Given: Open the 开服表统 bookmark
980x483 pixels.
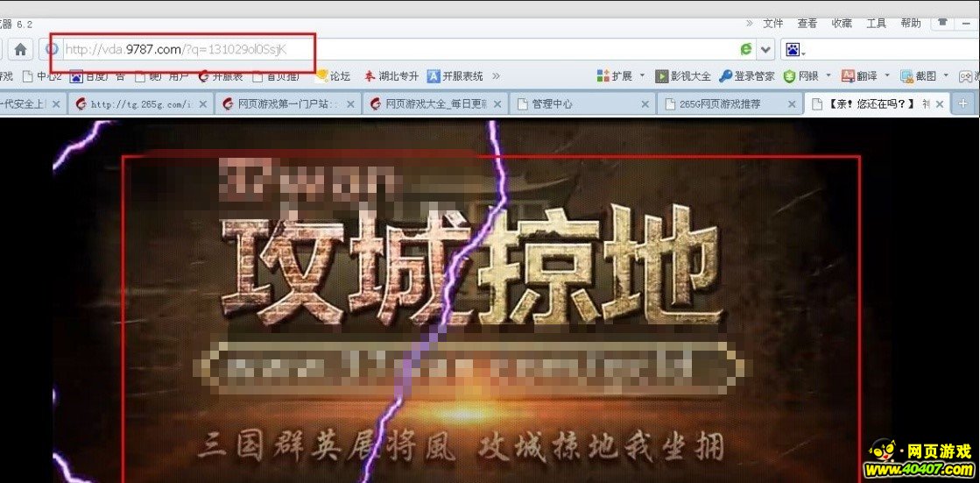Looking at the screenshot, I should point(455,76).
